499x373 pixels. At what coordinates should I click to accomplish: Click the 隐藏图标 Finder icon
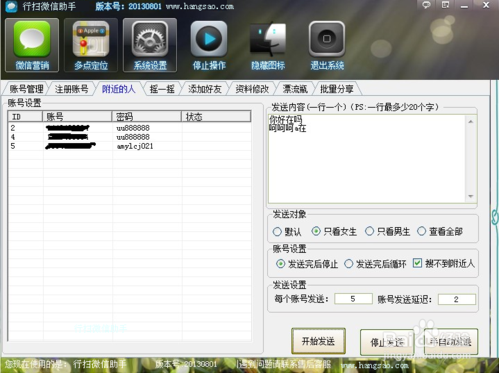click(x=268, y=45)
